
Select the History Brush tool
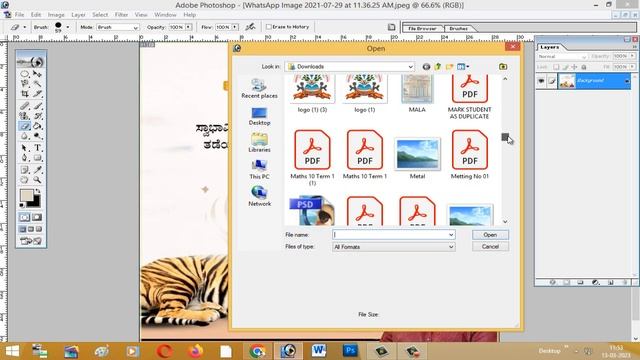pyautogui.click(x=37, y=116)
